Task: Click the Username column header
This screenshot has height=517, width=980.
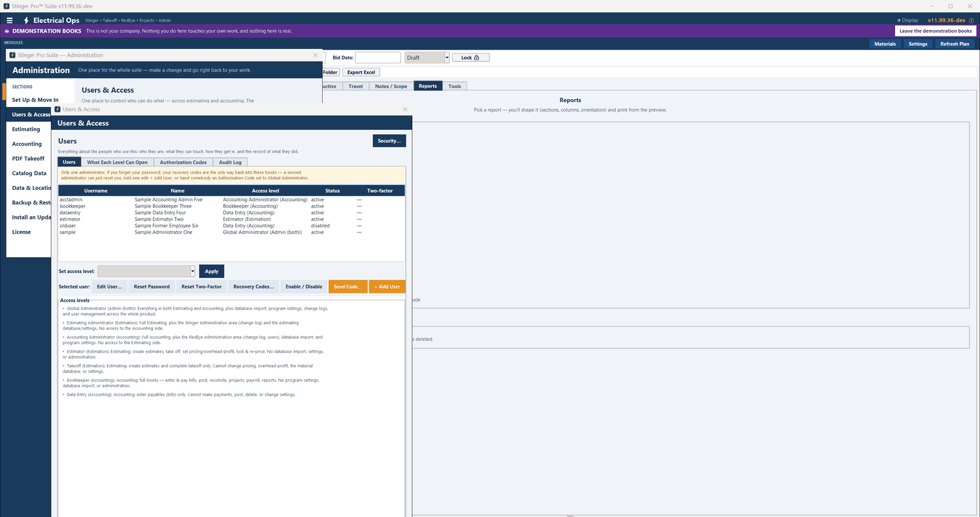Action: pyautogui.click(x=96, y=191)
